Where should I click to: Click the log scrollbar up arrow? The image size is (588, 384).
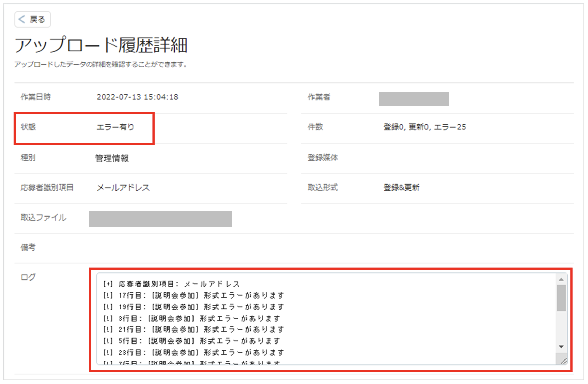click(x=561, y=279)
